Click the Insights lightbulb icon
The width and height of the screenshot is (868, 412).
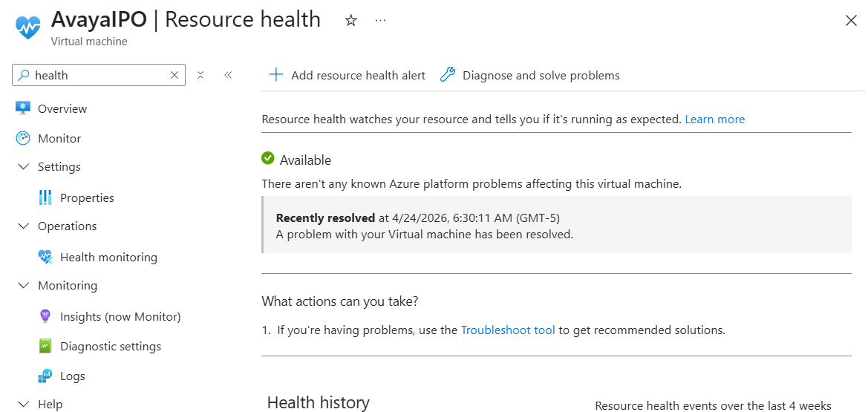coord(45,316)
